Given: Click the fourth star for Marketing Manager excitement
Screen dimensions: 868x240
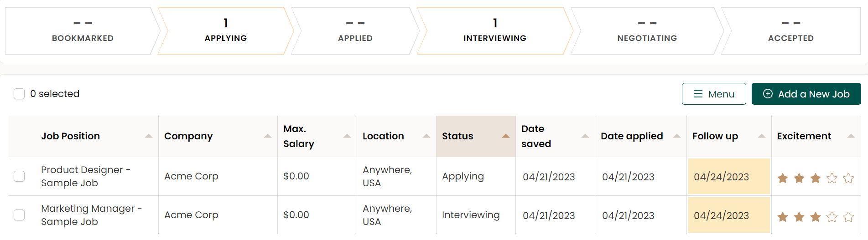Looking at the screenshot, I should point(832,217).
